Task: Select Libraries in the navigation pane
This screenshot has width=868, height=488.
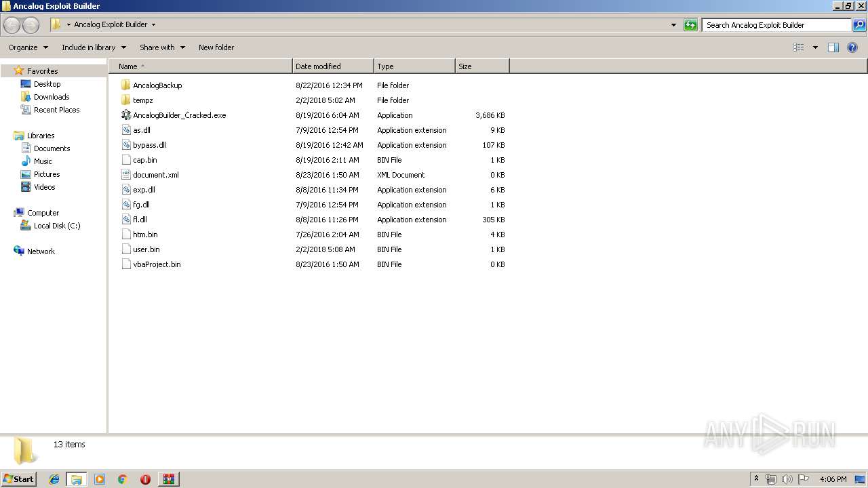Action: [41, 136]
